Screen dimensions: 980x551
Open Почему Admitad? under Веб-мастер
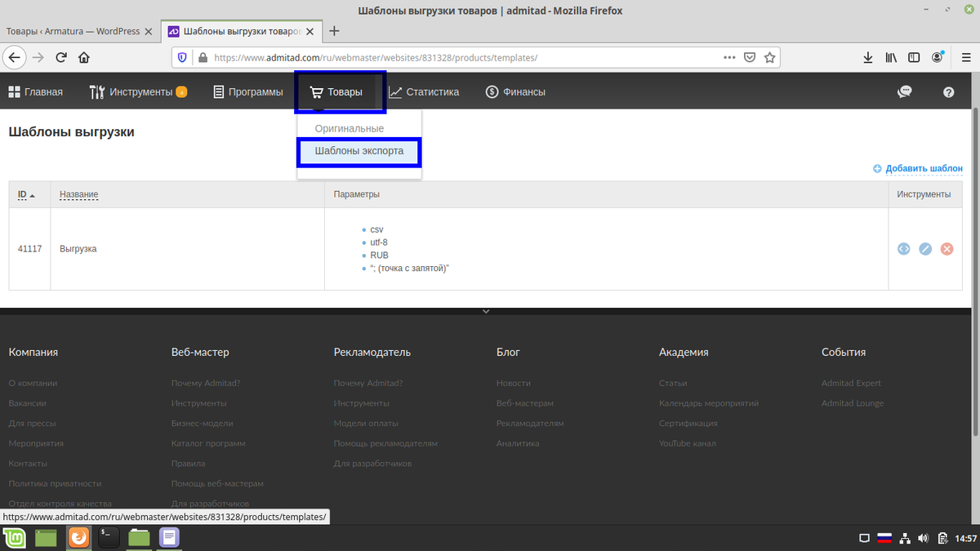[206, 383]
